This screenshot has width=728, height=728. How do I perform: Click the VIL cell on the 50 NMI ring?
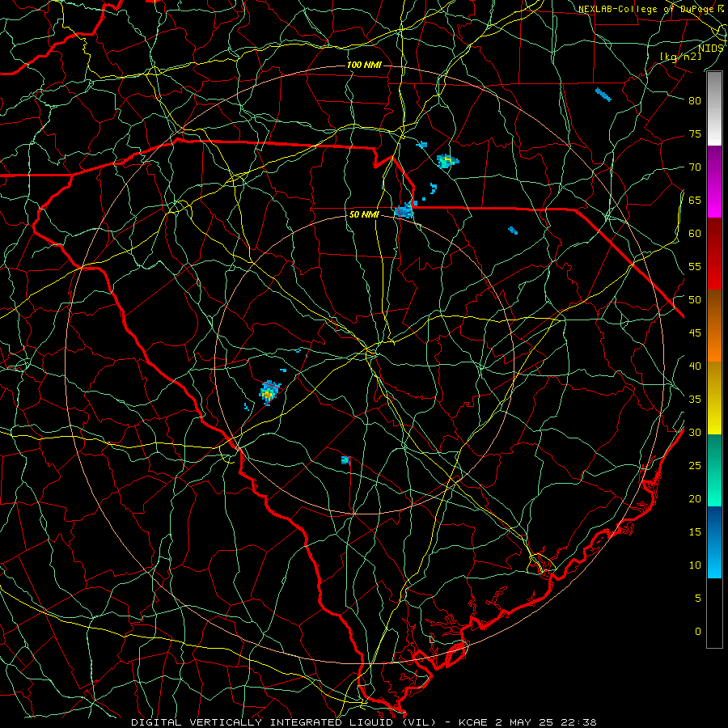point(404,210)
